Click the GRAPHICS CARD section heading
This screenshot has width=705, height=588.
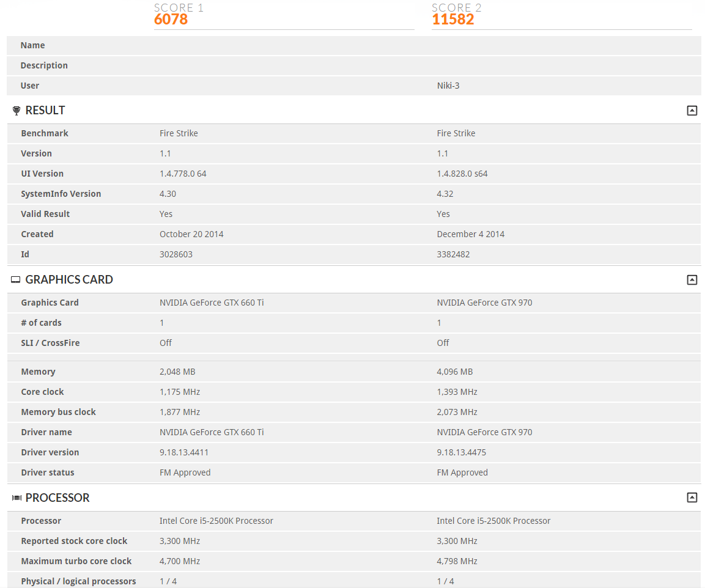69,279
